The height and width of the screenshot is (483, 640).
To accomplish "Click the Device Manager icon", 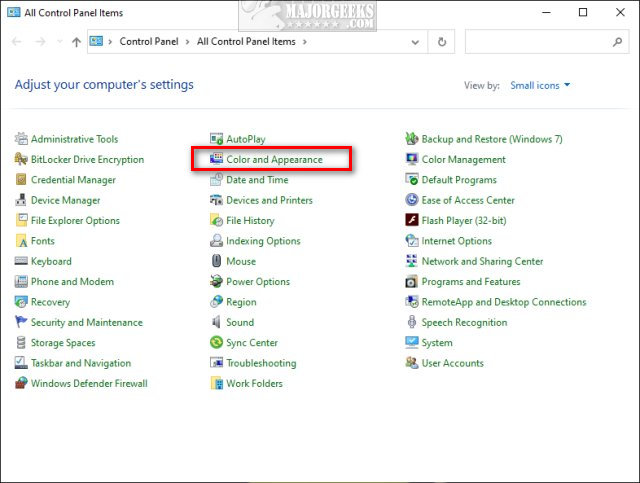I will coord(21,200).
